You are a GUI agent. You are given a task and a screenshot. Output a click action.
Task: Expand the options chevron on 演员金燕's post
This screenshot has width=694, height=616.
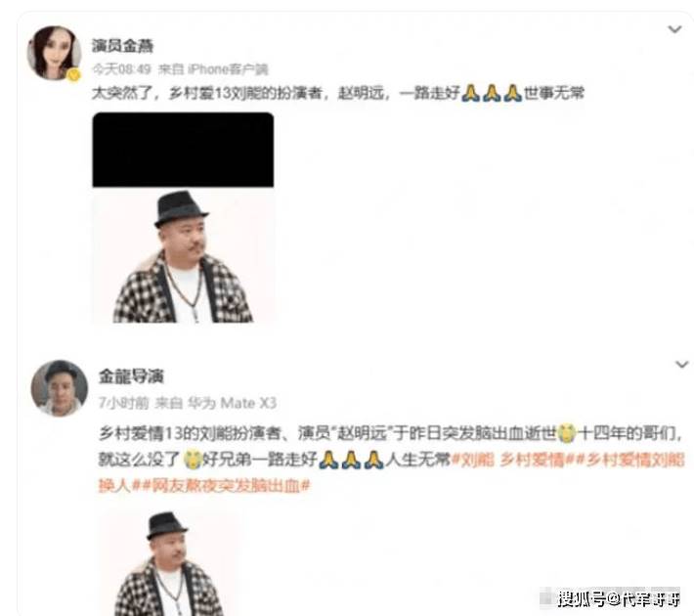[x=674, y=29]
